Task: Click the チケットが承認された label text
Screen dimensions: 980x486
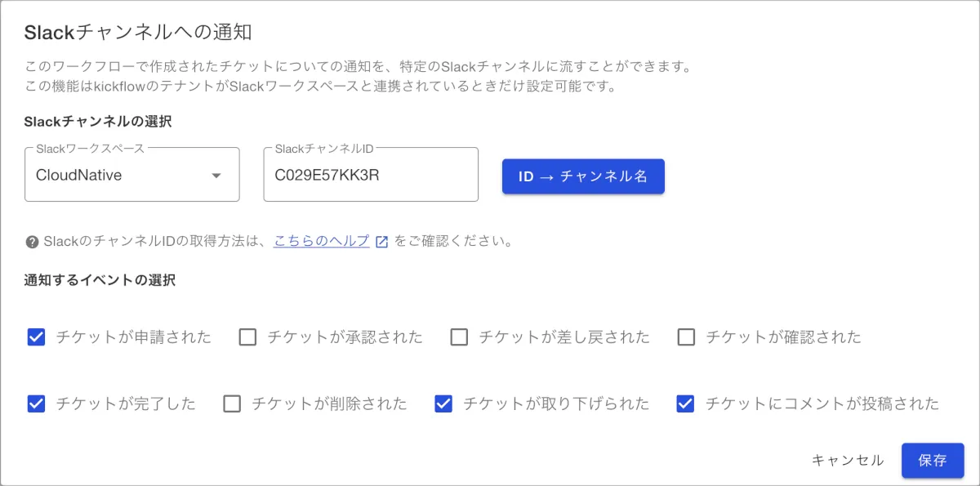Action: (345, 337)
